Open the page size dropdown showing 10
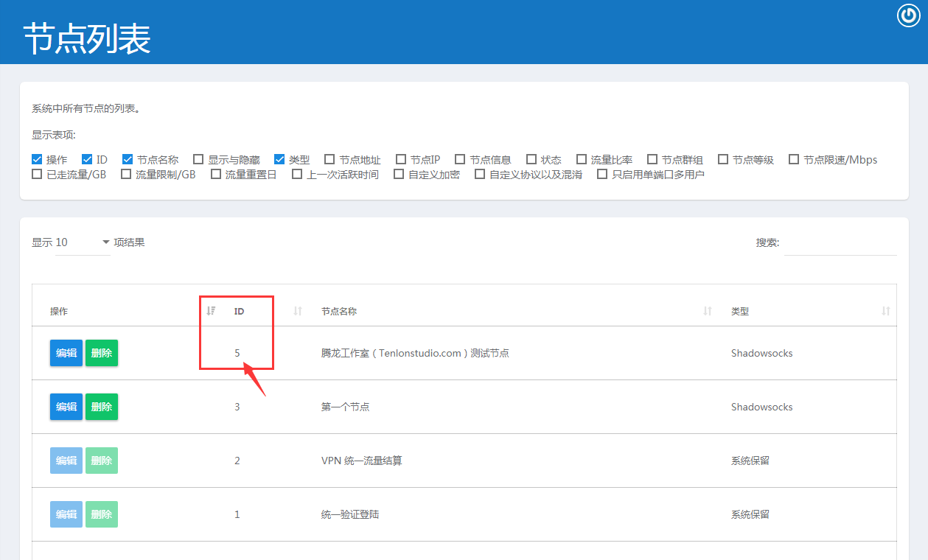928x560 pixels. click(x=83, y=242)
